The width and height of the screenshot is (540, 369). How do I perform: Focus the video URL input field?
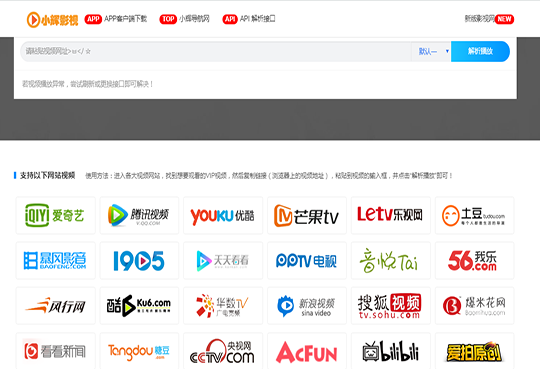coord(216,51)
